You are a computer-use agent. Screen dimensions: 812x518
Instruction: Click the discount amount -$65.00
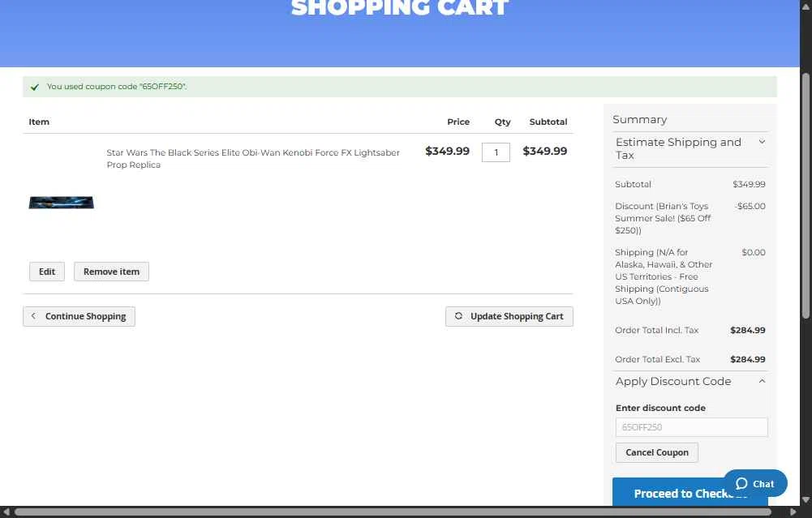pos(750,206)
